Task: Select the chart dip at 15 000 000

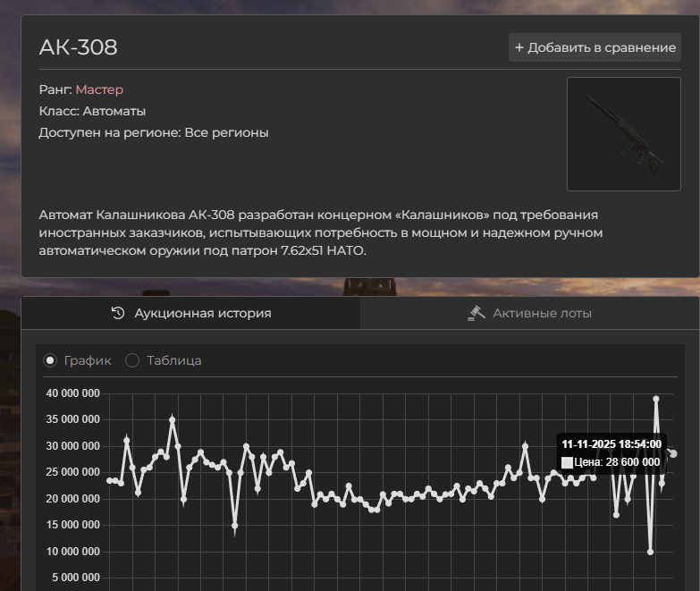Action: [235, 526]
